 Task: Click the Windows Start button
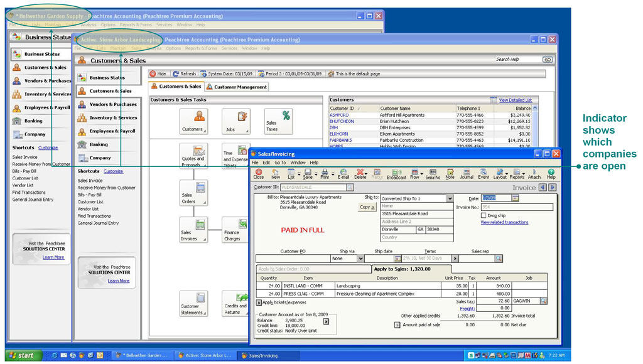(21, 355)
